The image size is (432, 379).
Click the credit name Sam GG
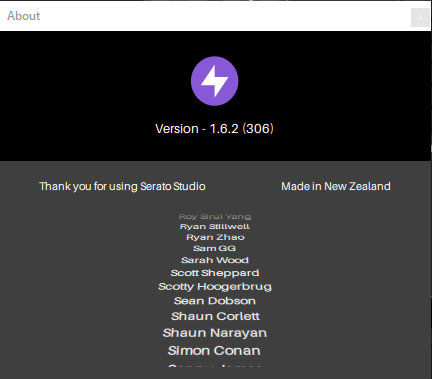coord(214,248)
